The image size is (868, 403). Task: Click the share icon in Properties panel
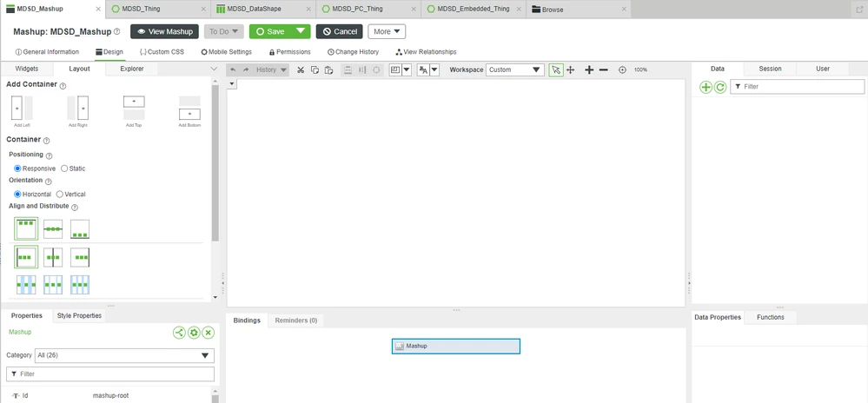pyautogui.click(x=179, y=332)
